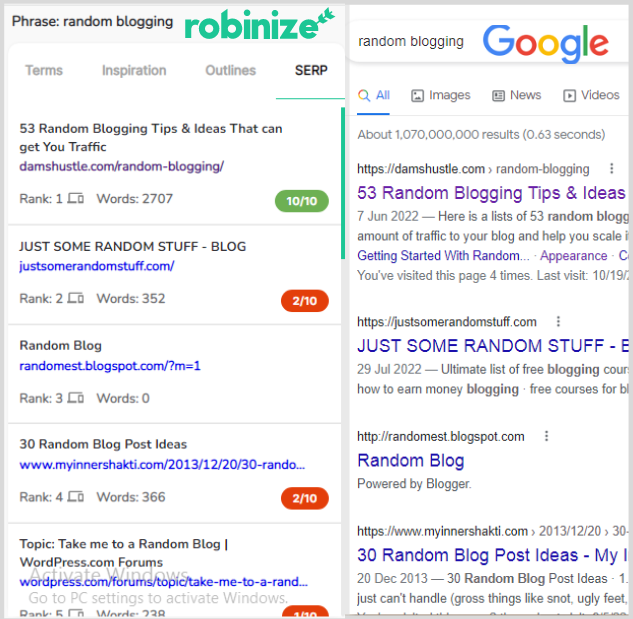Image resolution: width=633 pixels, height=619 pixels.
Task: Open the Google Videos tab
Action: [x=591, y=95]
